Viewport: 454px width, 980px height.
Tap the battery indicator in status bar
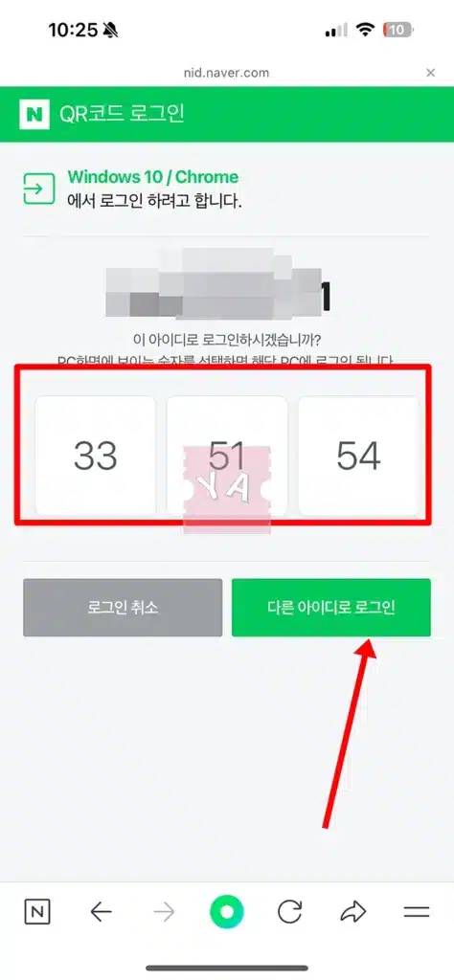tap(398, 30)
